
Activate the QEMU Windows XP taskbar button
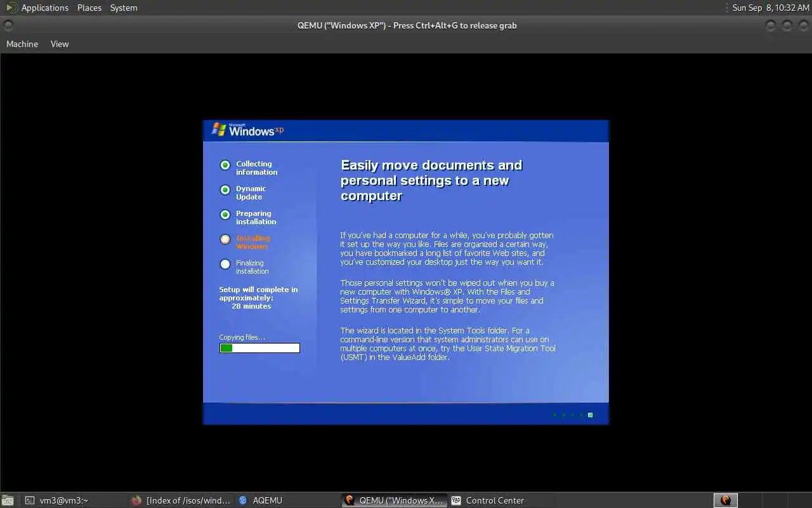click(x=394, y=500)
